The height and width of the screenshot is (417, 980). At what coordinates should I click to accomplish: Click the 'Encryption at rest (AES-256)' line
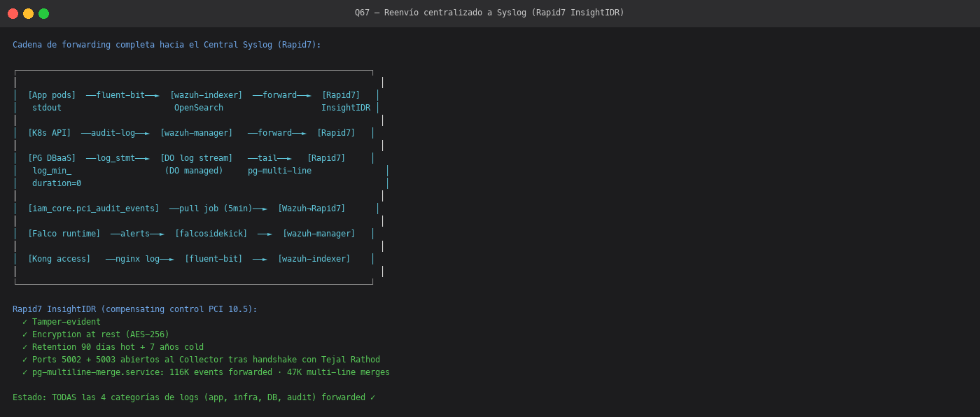point(96,334)
